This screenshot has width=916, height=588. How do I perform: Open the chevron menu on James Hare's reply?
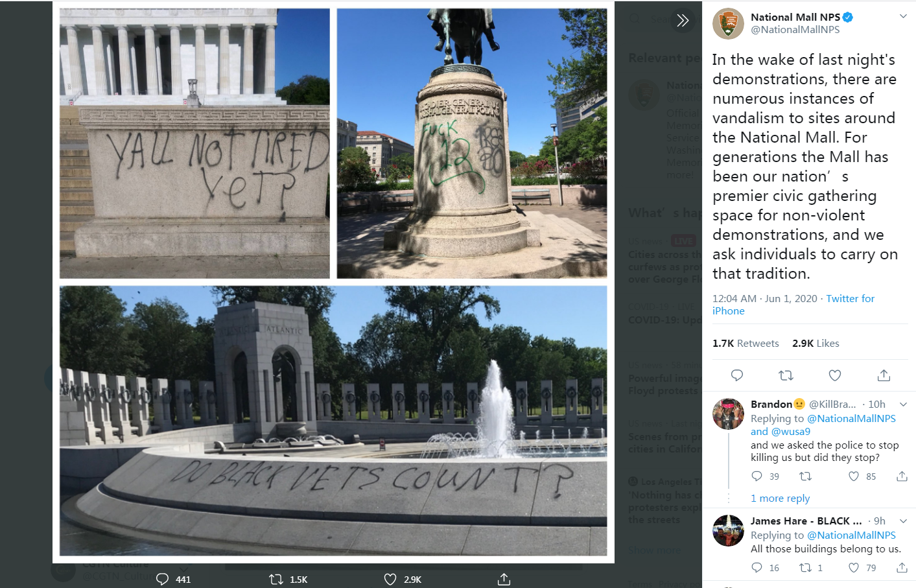[903, 521]
